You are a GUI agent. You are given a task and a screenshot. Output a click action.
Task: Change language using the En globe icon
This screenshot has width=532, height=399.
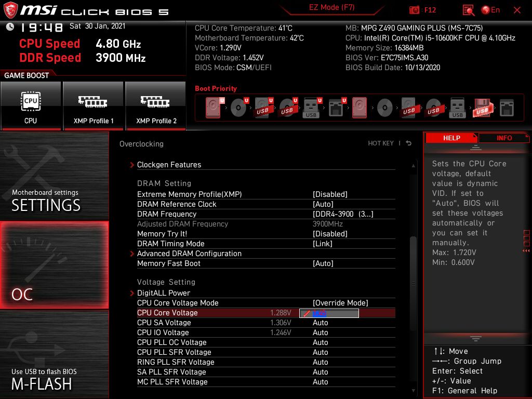tap(490, 10)
